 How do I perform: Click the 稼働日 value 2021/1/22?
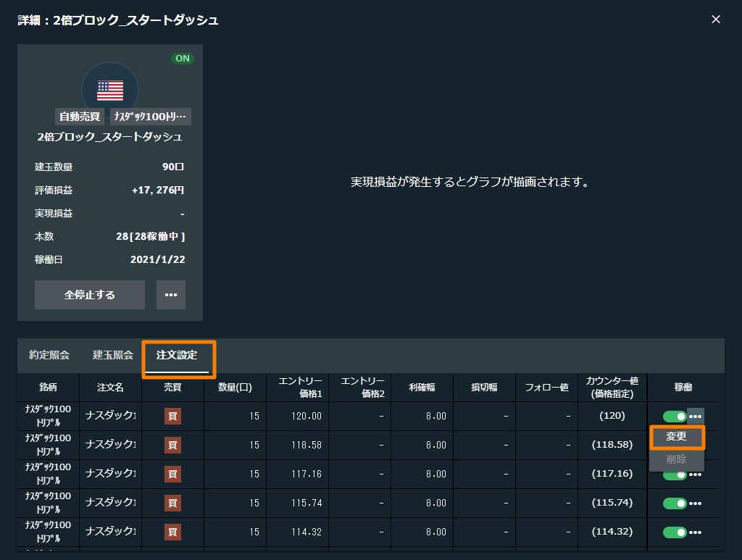(x=157, y=259)
